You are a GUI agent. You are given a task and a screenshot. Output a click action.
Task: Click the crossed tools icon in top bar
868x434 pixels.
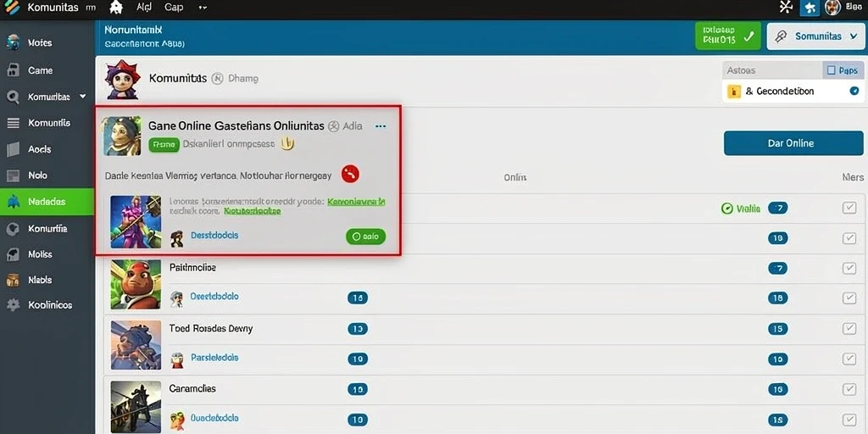tap(786, 7)
